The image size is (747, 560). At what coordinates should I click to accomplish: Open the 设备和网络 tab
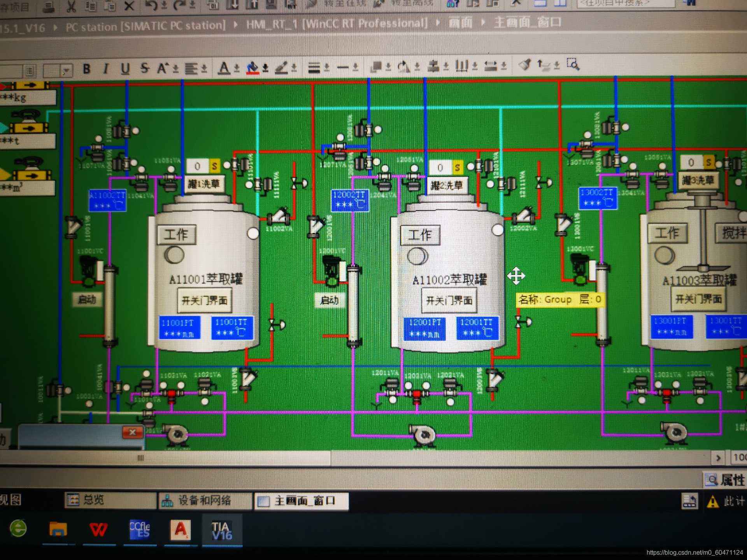(205, 500)
